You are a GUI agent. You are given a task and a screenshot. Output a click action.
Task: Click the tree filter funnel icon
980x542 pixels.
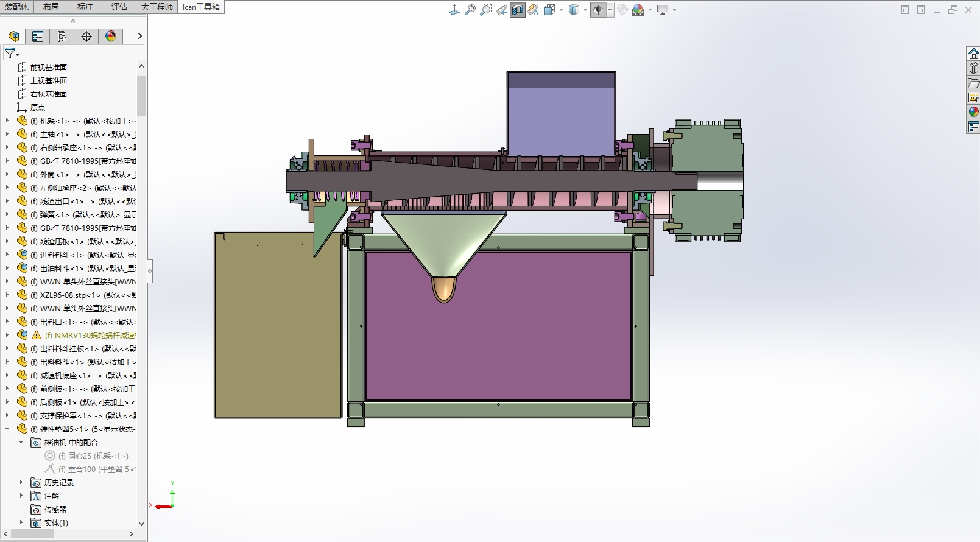click(x=11, y=53)
